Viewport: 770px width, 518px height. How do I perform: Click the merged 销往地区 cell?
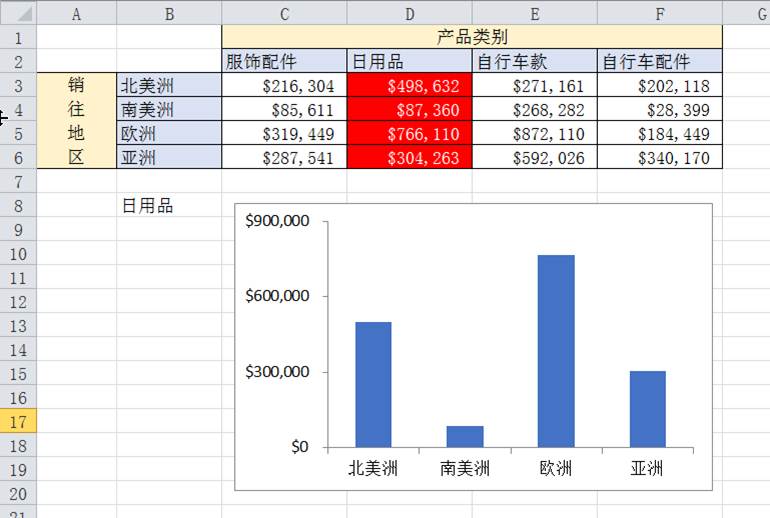[x=76, y=121]
